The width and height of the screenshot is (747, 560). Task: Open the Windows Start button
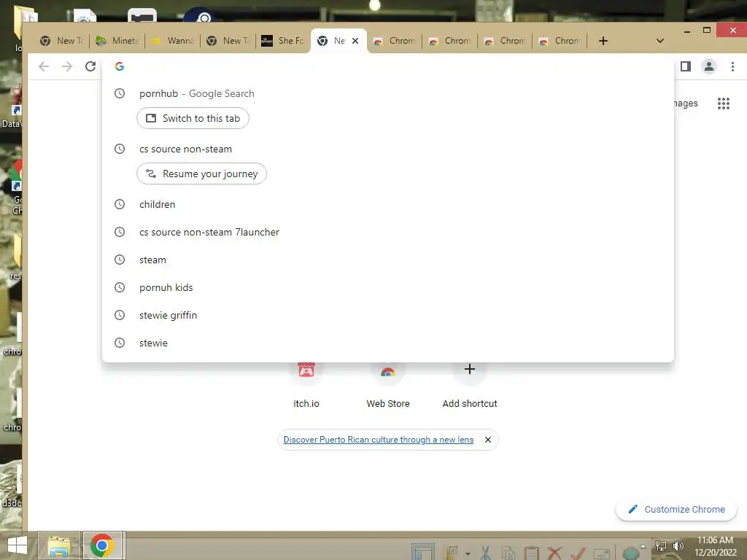click(x=18, y=545)
